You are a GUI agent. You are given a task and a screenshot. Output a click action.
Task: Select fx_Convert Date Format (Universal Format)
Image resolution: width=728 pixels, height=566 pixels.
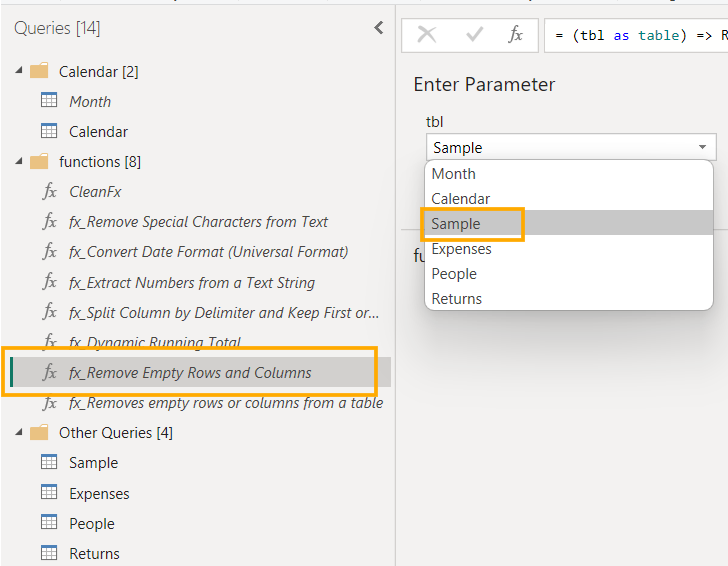click(208, 252)
